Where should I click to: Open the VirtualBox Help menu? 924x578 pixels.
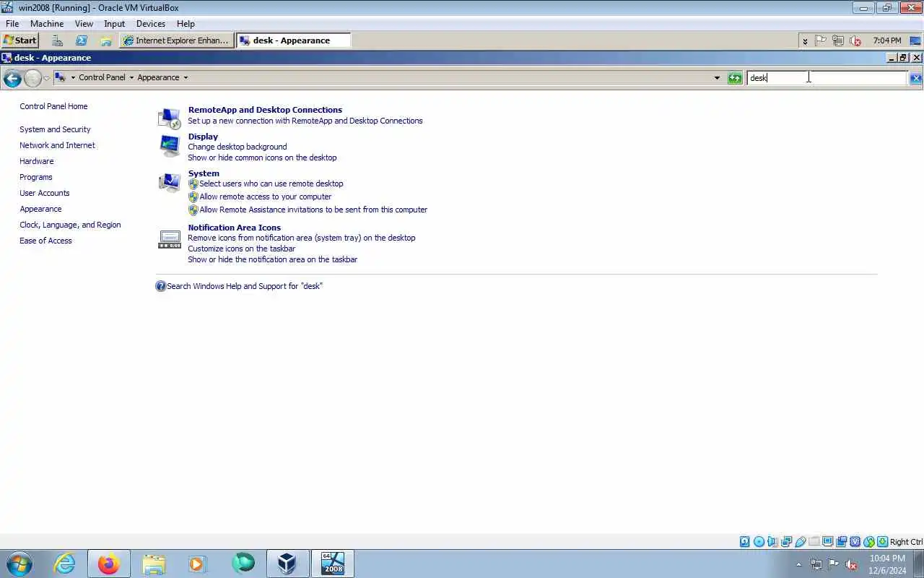click(186, 24)
